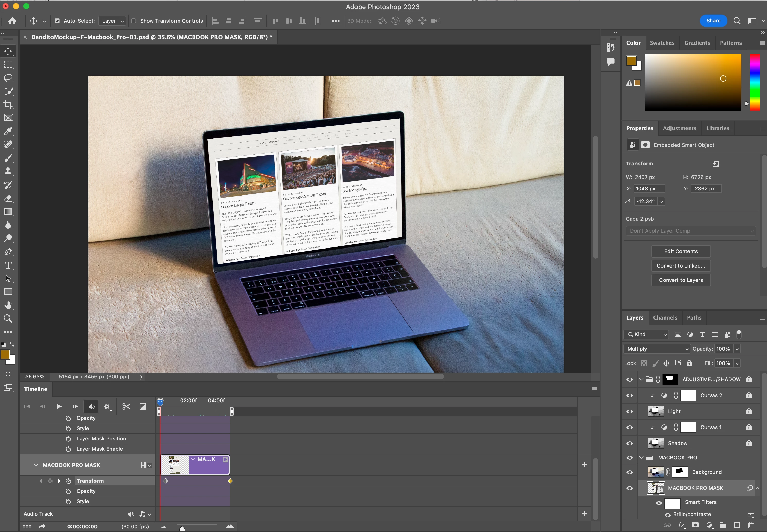Select the Crop tool
The image size is (767, 532).
click(x=8, y=105)
